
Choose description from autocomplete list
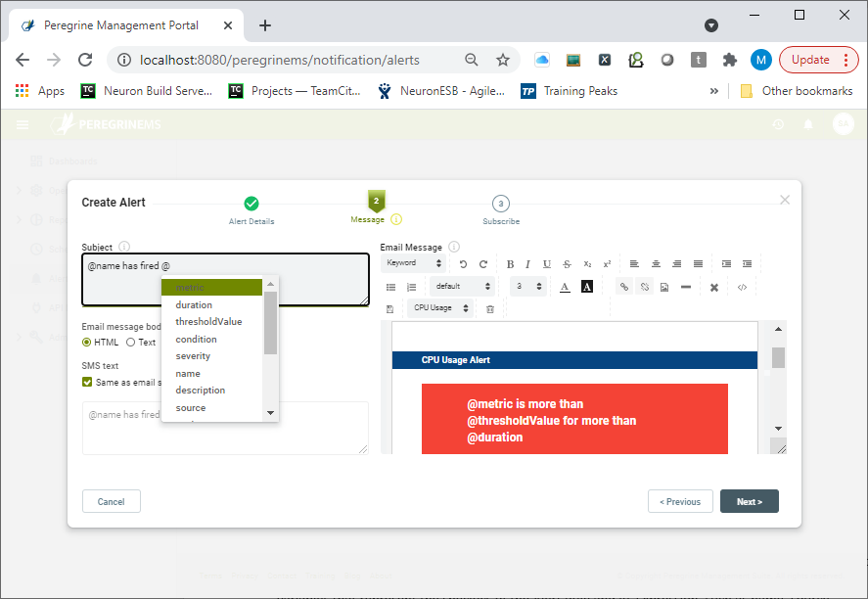coord(211,391)
